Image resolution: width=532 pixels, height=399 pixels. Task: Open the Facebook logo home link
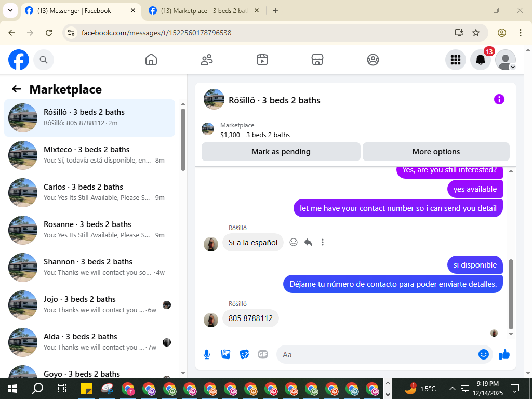(19, 60)
